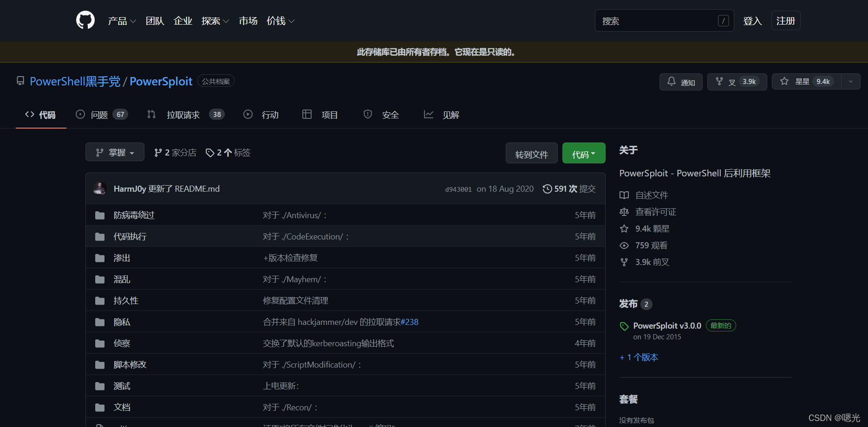Image resolution: width=868 pixels, height=427 pixels.
Task: View the 2 家分店 branches link
Action: [x=175, y=153]
